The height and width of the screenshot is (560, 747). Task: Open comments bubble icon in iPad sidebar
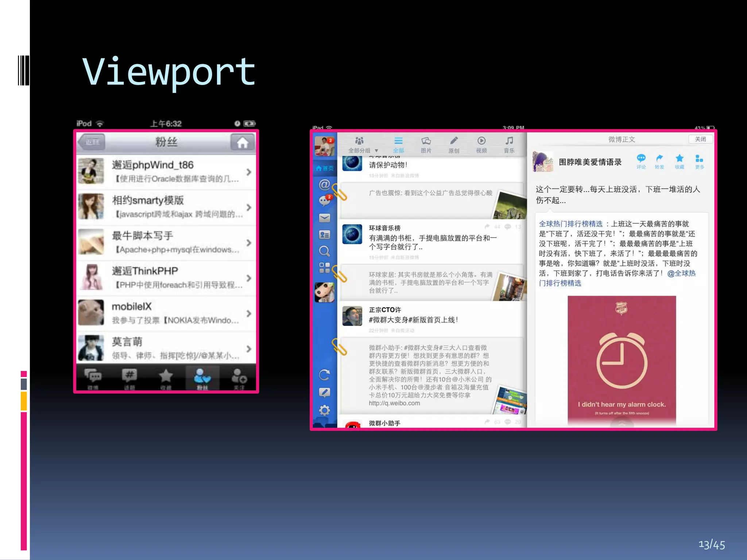pyautogui.click(x=325, y=200)
